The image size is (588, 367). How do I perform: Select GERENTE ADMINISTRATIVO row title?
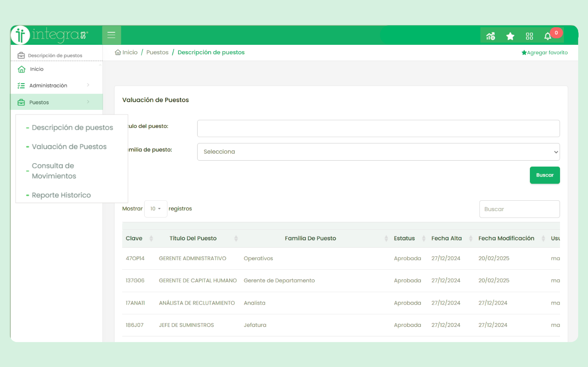192,258
